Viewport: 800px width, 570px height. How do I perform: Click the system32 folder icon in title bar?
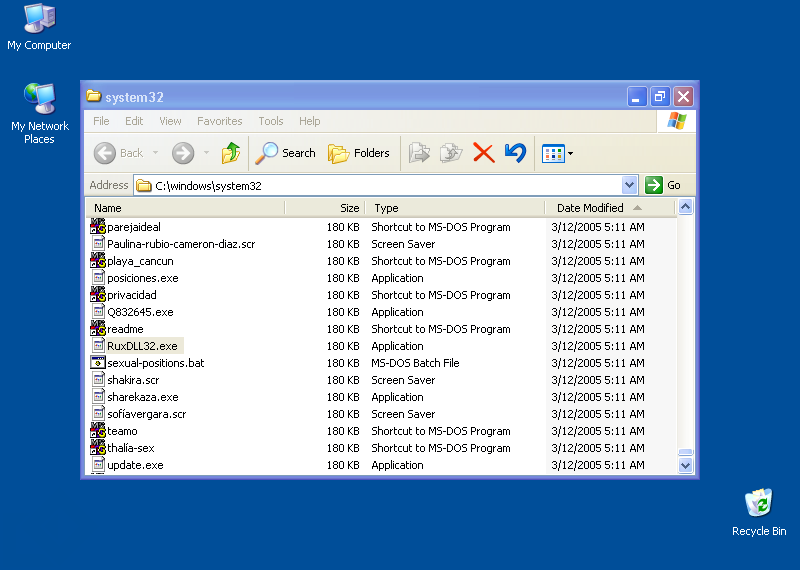tap(93, 96)
